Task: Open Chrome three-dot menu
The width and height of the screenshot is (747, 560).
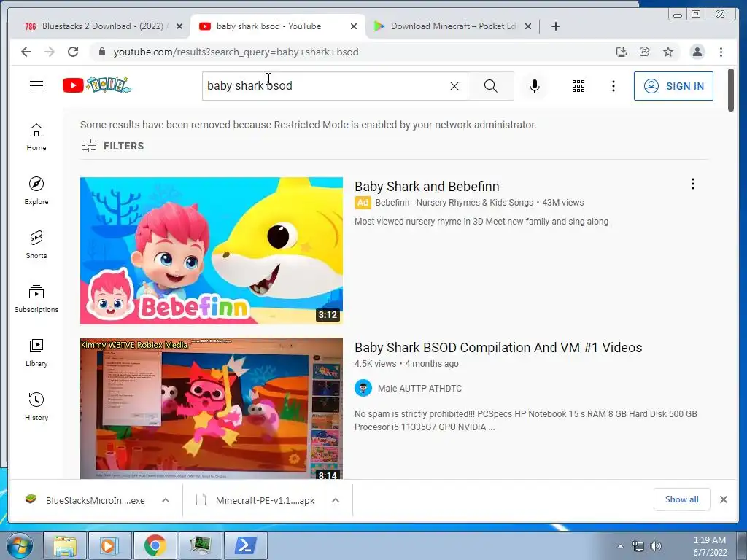Action: (721, 52)
